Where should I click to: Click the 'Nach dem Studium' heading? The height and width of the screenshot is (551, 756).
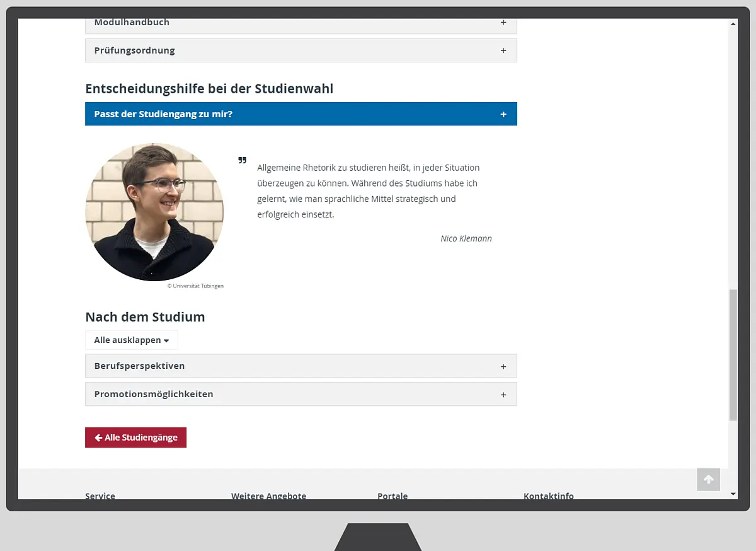[x=145, y=317]
